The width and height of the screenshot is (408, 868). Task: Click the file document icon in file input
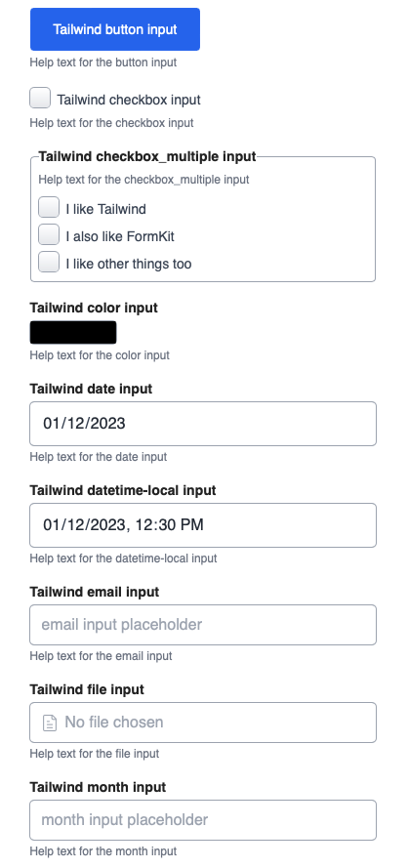pos(50,723)
